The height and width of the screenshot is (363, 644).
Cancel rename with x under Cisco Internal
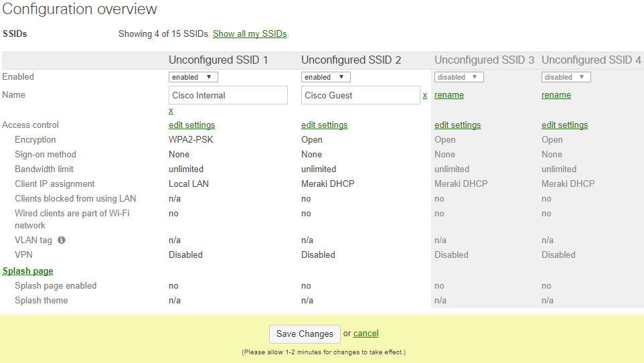[171, 111]
